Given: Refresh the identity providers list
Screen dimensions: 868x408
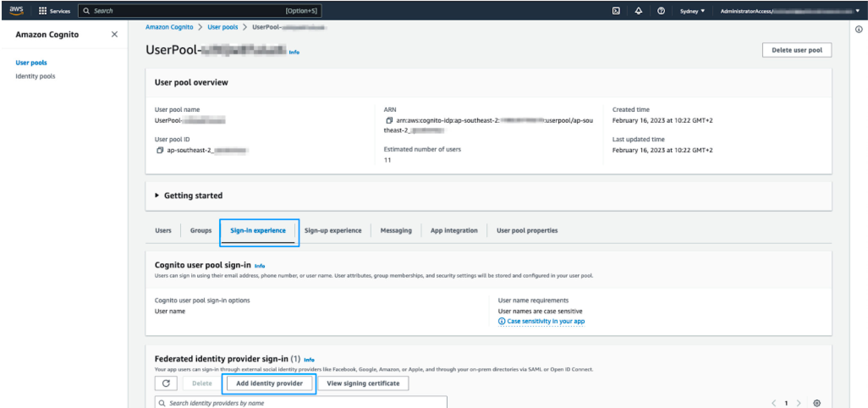Looking at the screenshot, I should click(x=166, y=383).
